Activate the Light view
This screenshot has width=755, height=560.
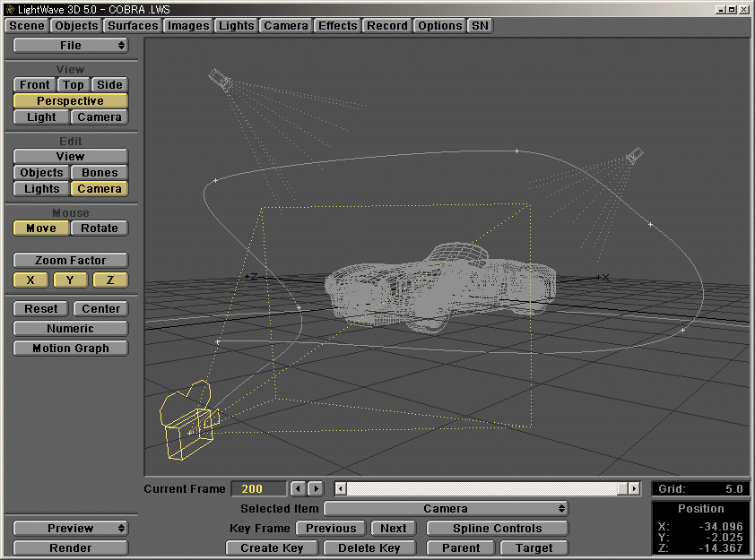[39, 116]
